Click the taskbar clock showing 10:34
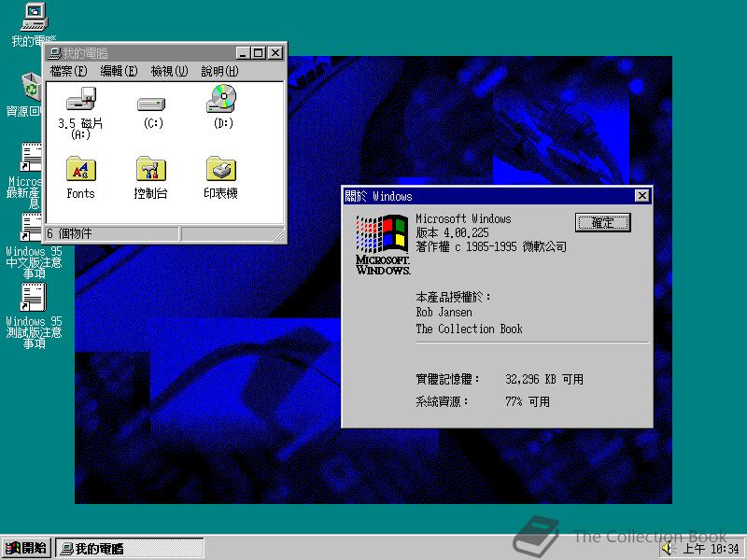 [x=712, y=549]
